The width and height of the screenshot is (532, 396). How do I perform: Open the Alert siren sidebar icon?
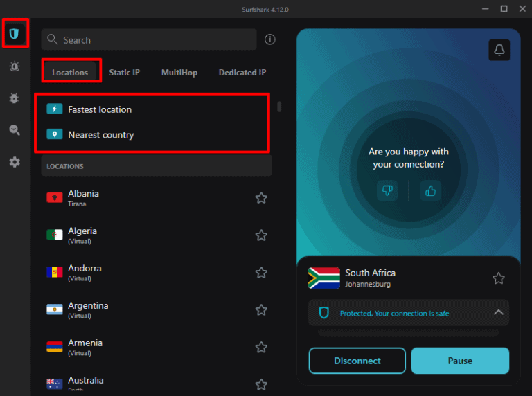[x=15, y=66]
